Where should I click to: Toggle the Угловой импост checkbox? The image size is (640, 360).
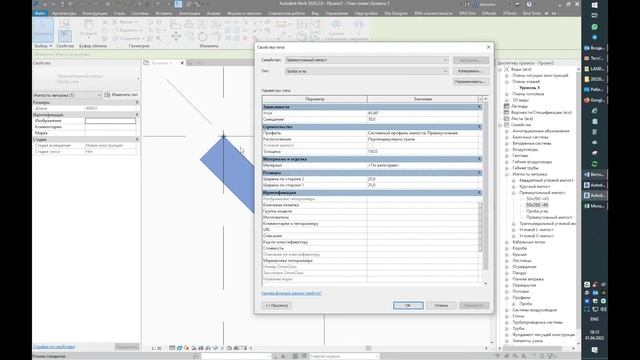coord(370,145)
